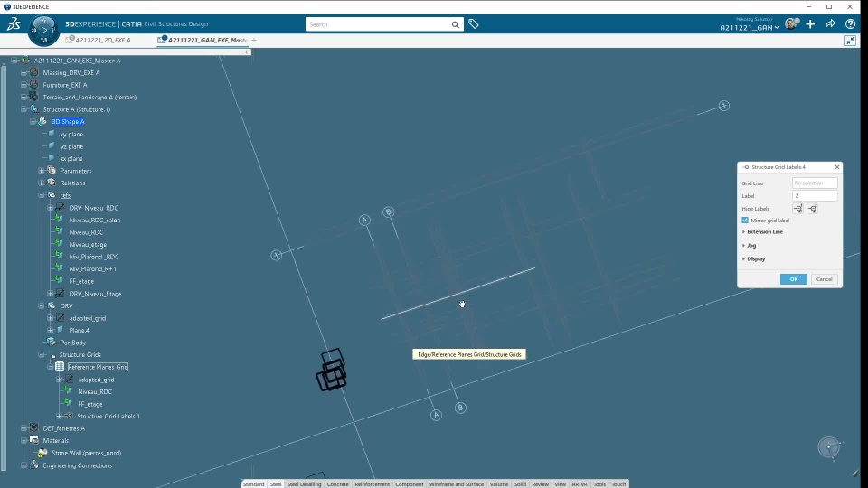Expand Massing_DRV_EXE A tree node
This screenshot has width=868, height=488.
[x=24, y=72]
